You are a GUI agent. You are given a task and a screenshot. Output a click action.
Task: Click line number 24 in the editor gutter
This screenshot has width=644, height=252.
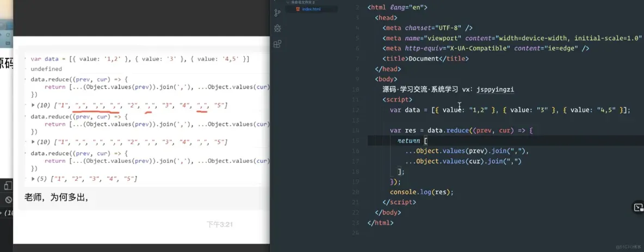(x=356, y=233)
